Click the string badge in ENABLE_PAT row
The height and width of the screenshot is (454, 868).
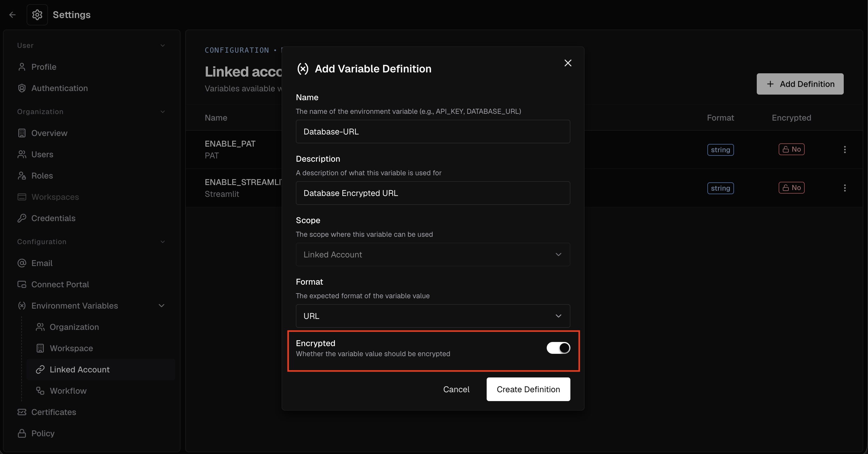pos(720,150)
